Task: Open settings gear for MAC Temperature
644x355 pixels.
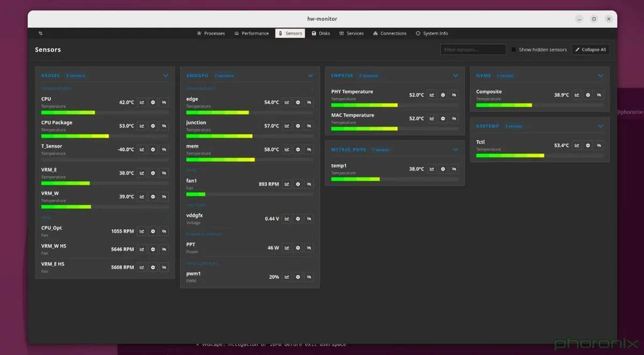Action: pyautogui.click(x=443, y=118)
